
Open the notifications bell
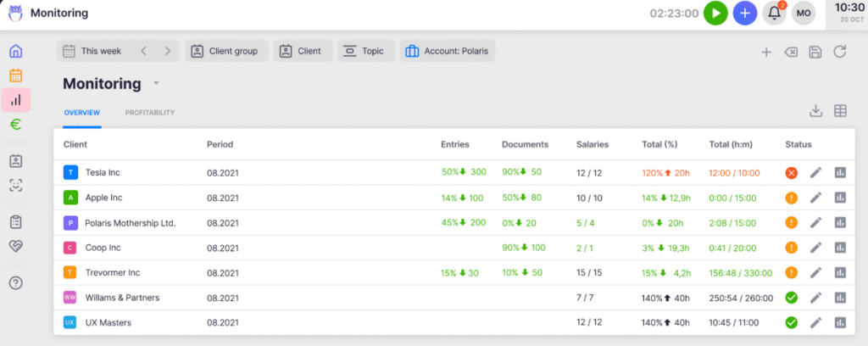775,14
